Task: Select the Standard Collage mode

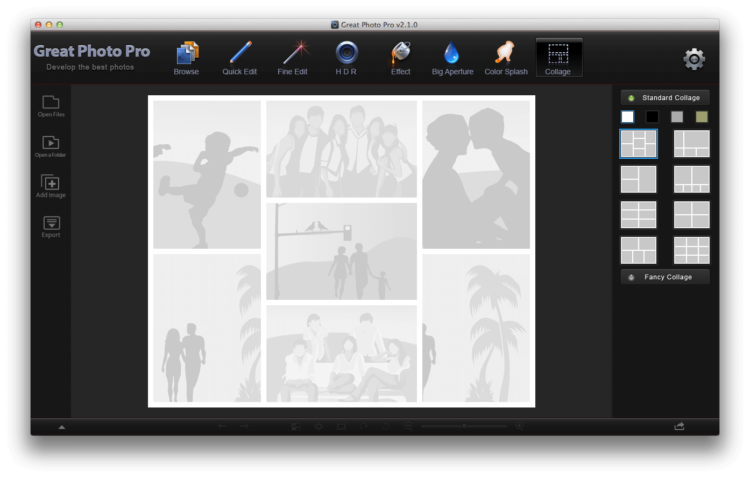Action: [665, 98]
